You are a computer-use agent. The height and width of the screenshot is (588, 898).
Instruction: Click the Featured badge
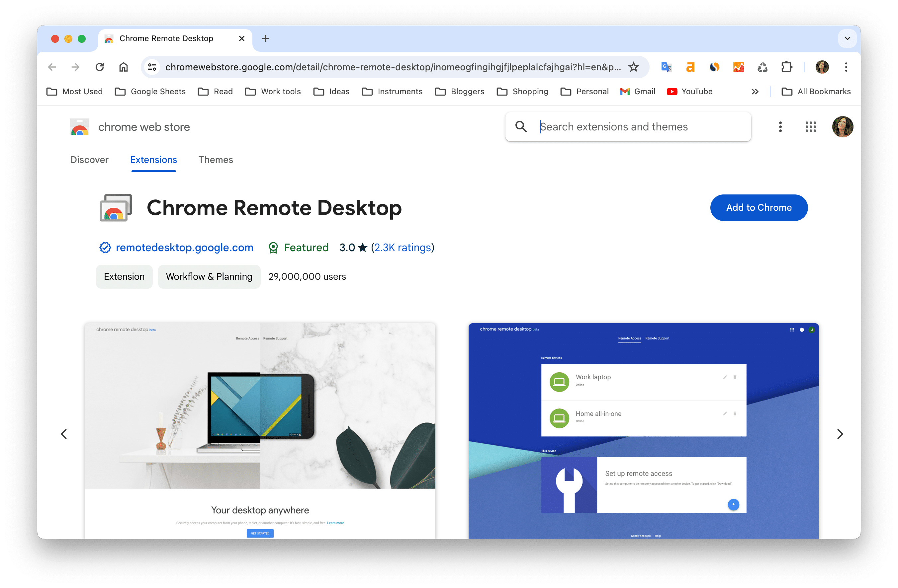[x=299, y=248]
